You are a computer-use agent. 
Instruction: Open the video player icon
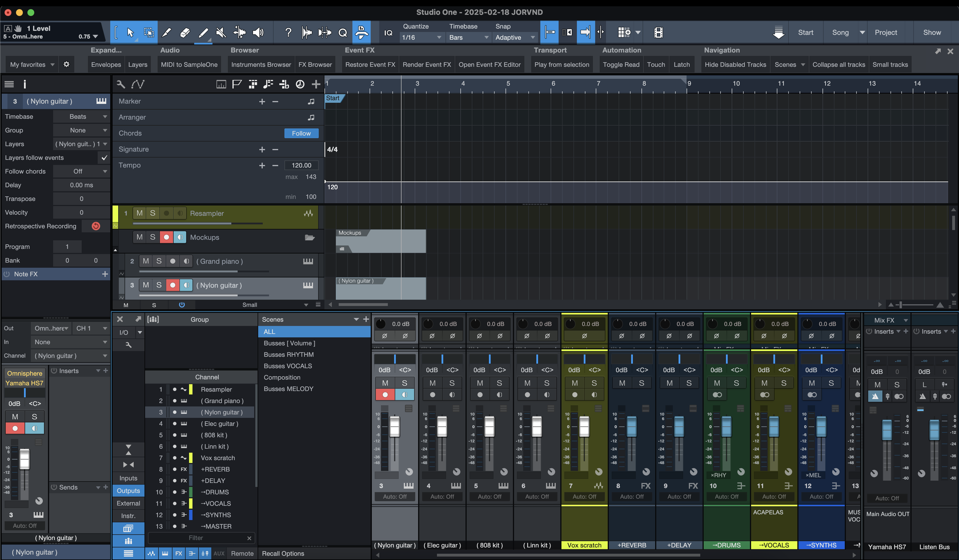tap(658, 32)
